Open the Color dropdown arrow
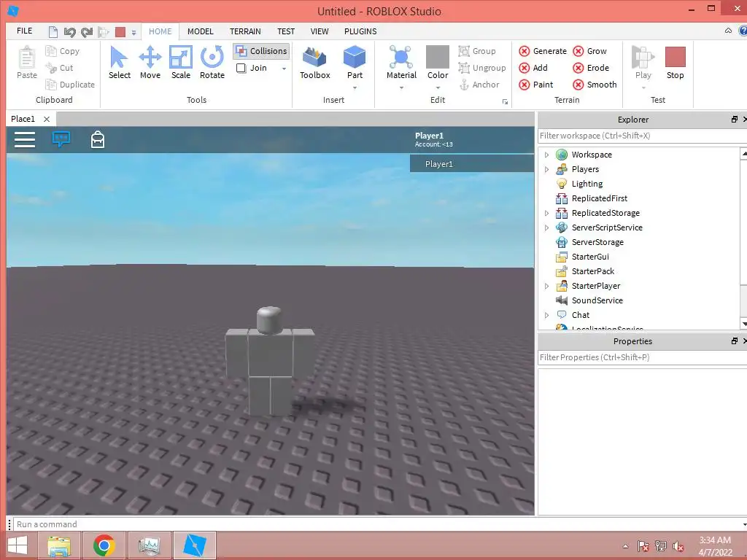Screen dimensions: 747x560 point(438,87)
